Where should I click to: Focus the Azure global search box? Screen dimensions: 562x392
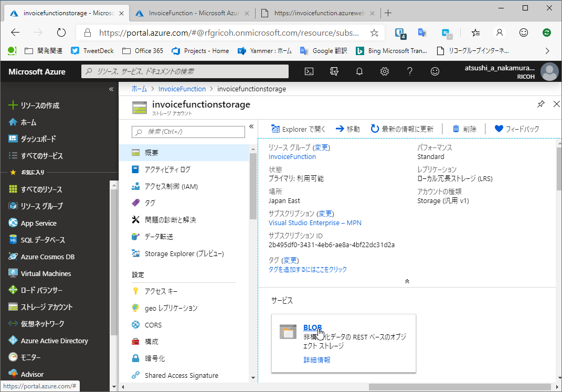tap(185, 71)
